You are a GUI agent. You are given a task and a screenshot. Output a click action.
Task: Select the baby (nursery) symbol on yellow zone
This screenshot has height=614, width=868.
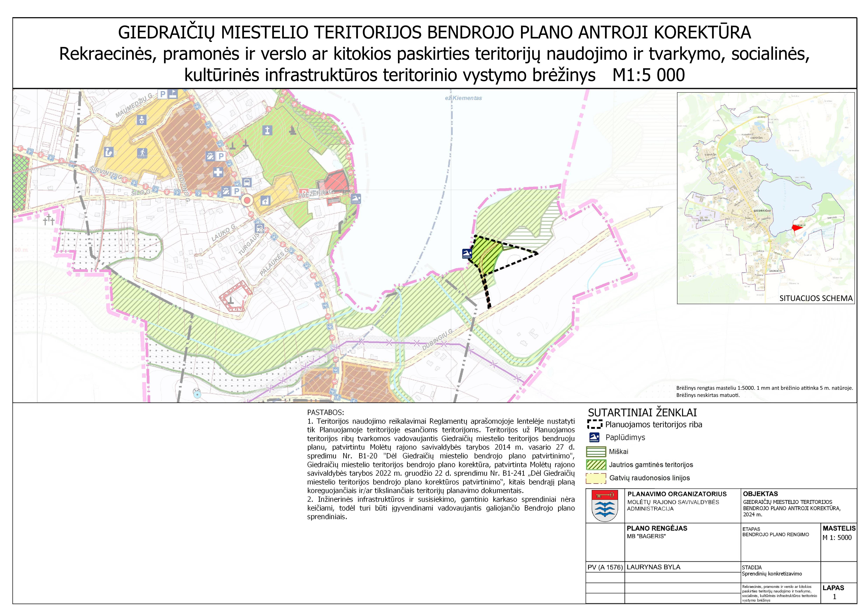click(141, 120)
